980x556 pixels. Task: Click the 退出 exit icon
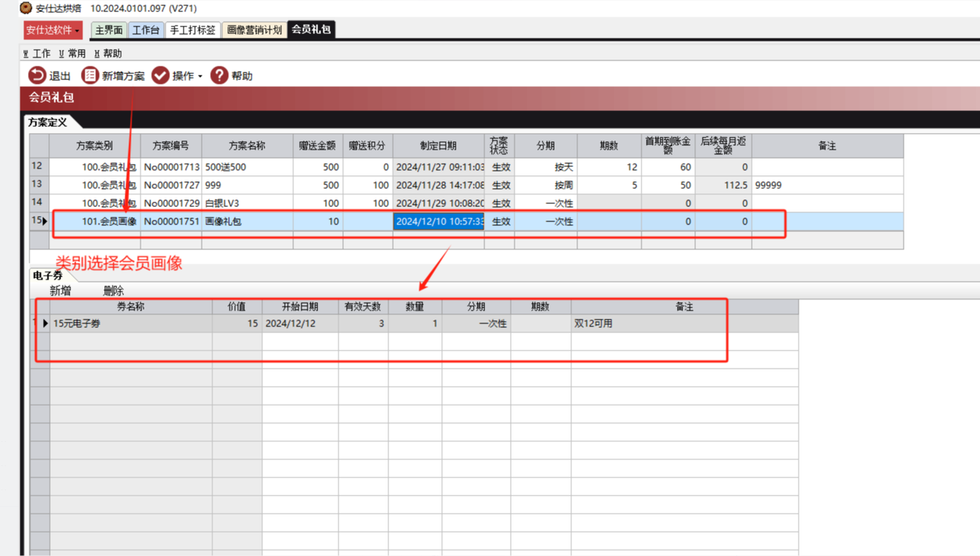point(37,75)
